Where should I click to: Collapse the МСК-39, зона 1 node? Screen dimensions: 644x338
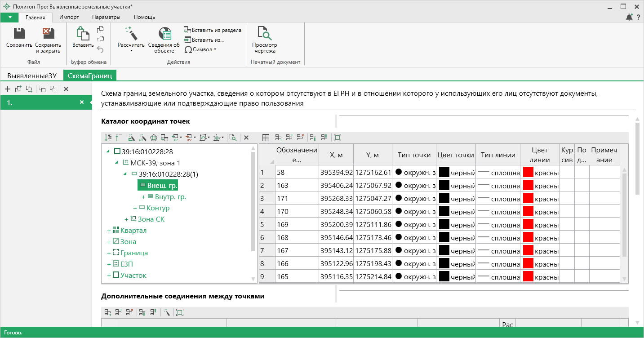tap(117, 163)
